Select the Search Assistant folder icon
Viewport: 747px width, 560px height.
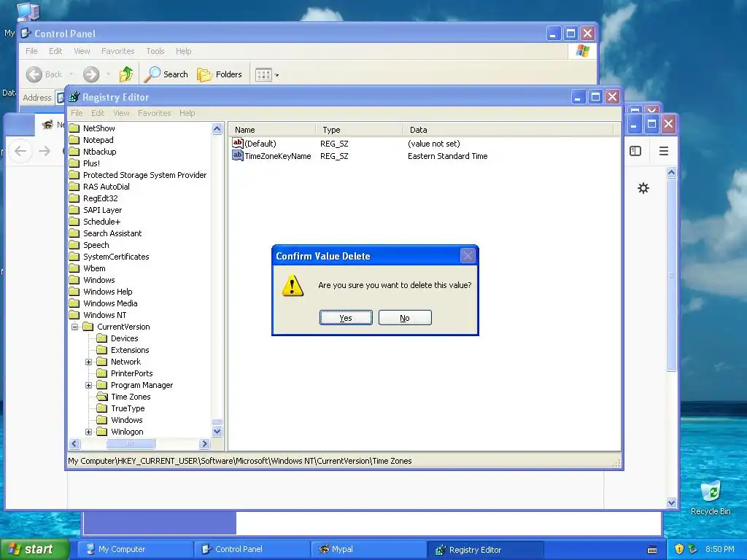(x=74, y=233)
